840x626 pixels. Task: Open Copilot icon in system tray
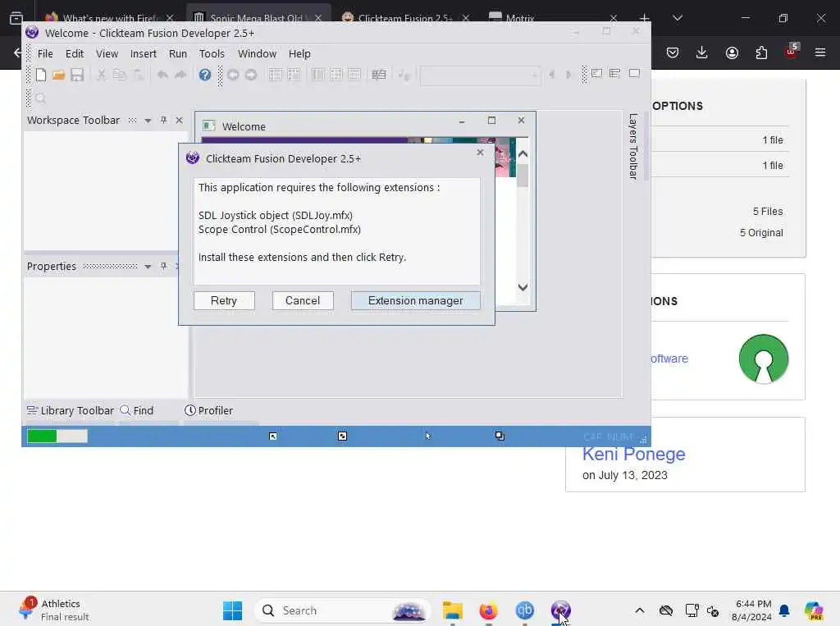[814, 610]
